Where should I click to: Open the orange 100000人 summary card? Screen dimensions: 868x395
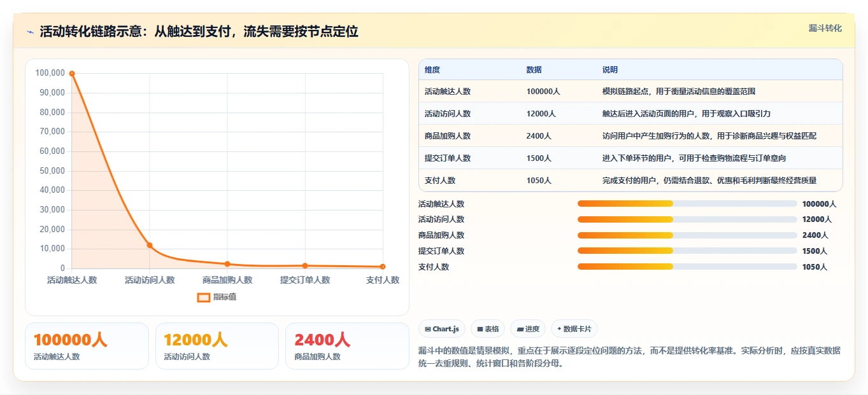coord(87,346)
